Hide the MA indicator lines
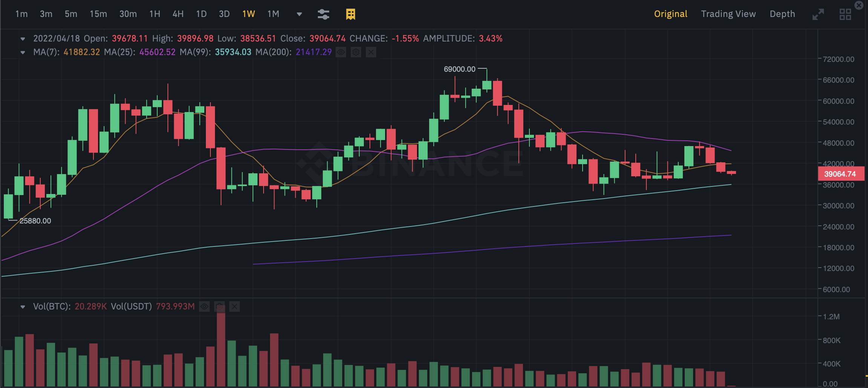868x388 pixels. click(341, 52)
